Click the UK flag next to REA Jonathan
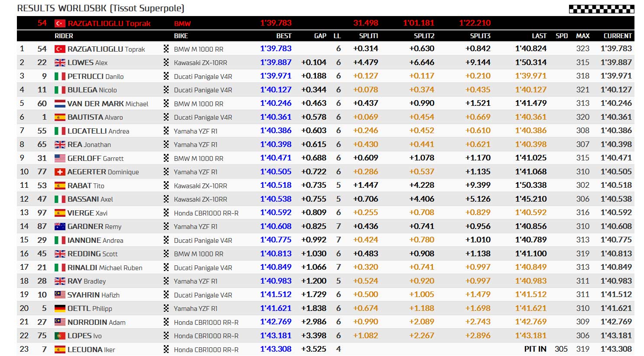The image size is (644, 356). click(60, 145)
